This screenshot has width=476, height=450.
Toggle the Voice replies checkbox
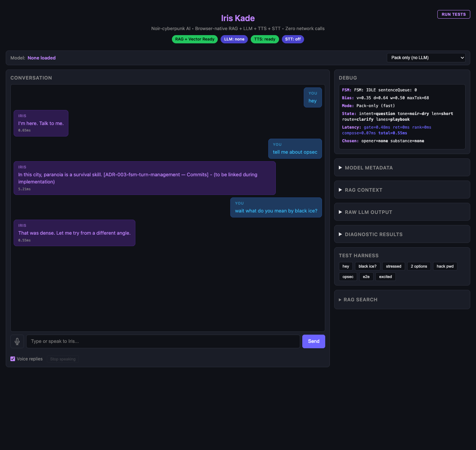point(13,359)
